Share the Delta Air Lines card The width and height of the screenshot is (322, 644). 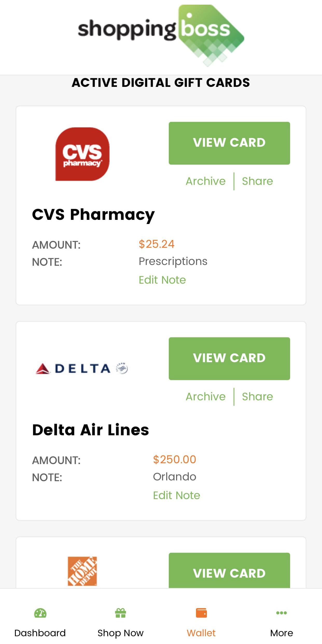tap(257, 397)
